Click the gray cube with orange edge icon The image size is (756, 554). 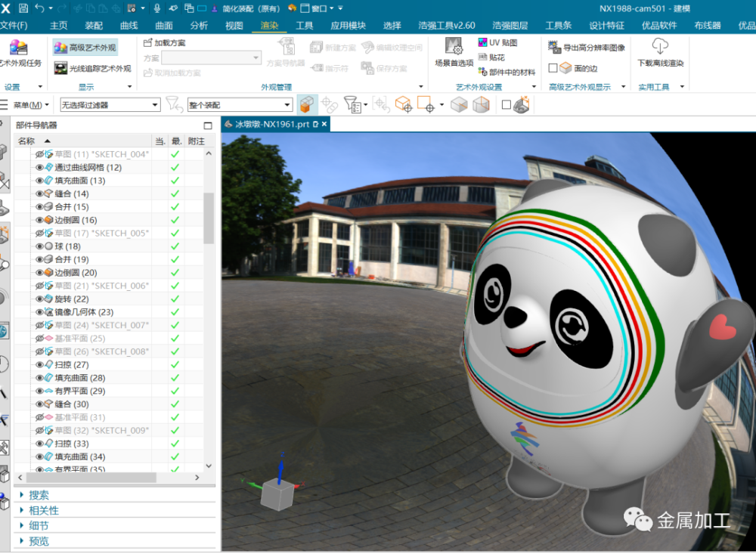coord(459,104)
